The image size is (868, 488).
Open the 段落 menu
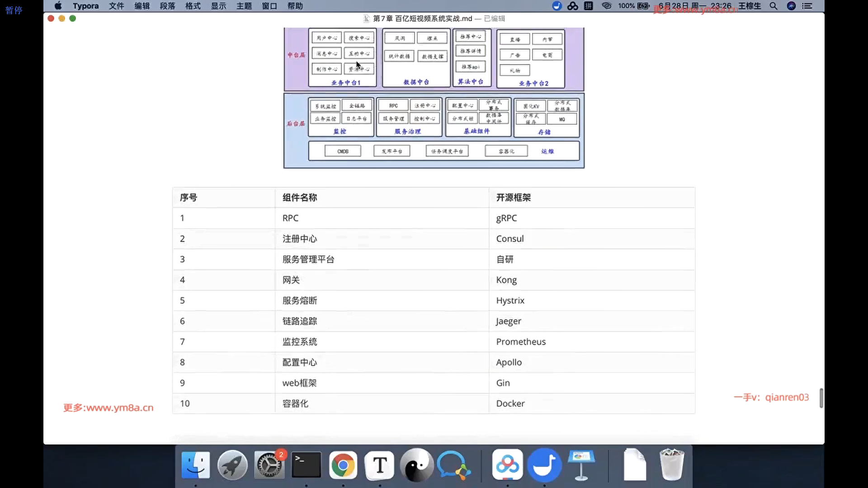pos(167,6)
